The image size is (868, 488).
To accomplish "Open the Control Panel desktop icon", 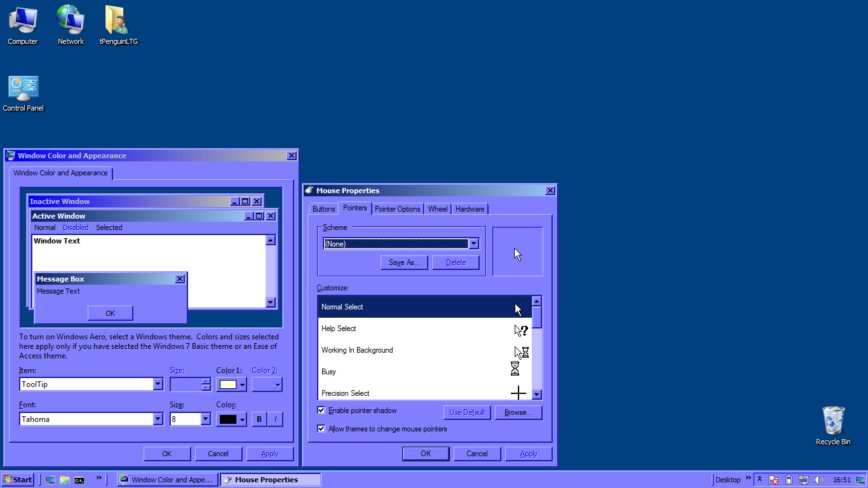I will pyautogui.click(x=24, y=93).
